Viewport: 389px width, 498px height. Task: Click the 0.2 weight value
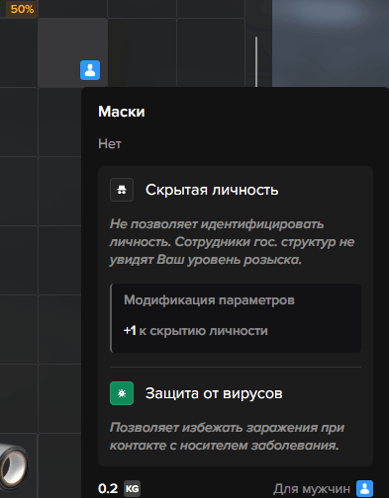pos(108,489)
